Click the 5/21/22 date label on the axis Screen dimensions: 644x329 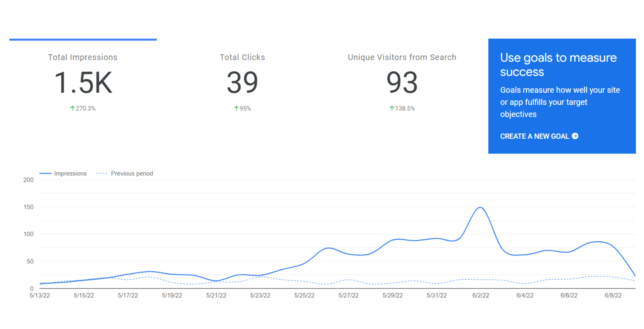216,295
